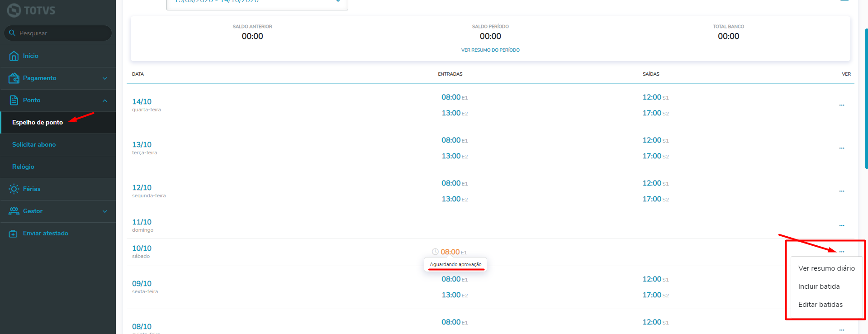Click 12:00 S1 exit on 13/10
The image size is (868, 334).
click(655, 140)
